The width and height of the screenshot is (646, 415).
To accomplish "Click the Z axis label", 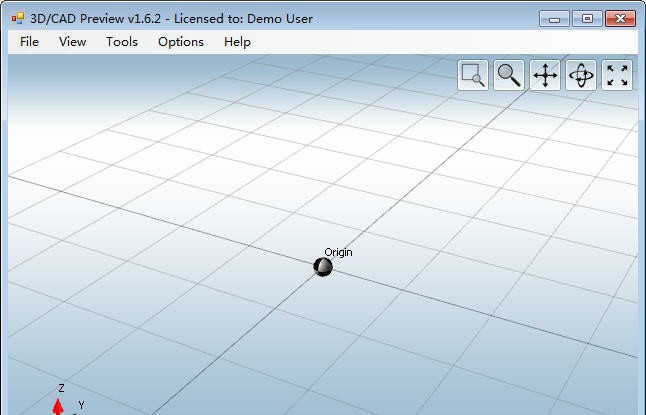I will [61, 388].
